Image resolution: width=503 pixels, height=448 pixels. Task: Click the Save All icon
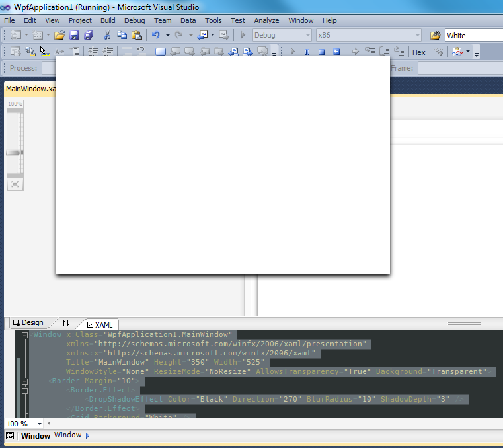[x=88, y=35]
